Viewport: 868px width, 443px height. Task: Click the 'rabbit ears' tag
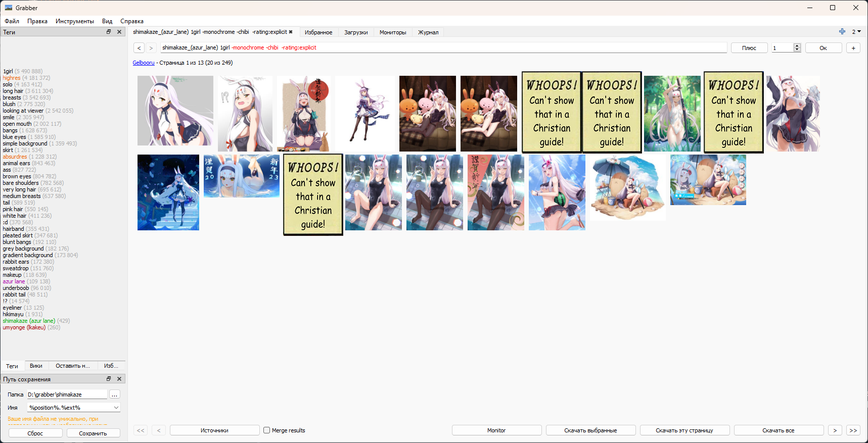(16, 262)
